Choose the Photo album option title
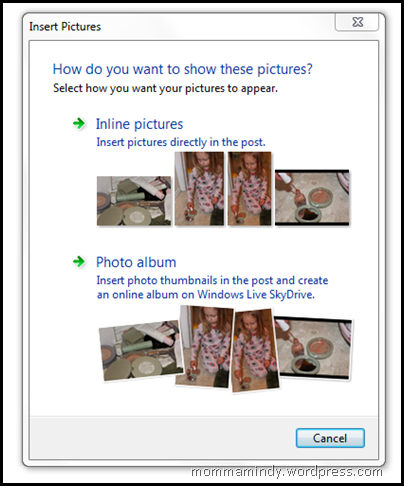The image size is (404, 486). (x=136, y=262)
